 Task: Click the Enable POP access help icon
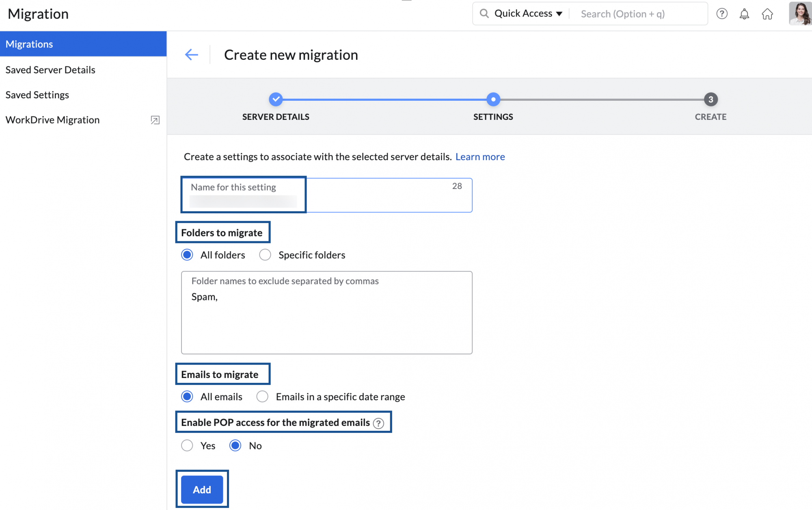[x=379, y=423]
